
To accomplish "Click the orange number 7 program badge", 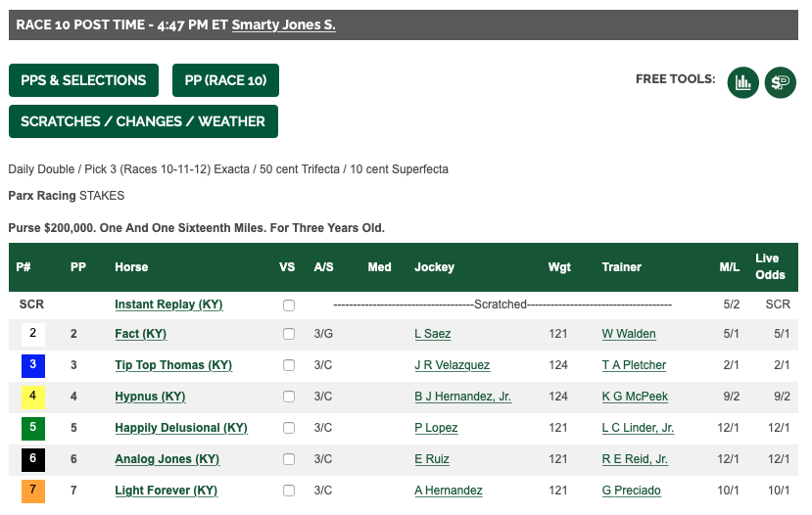I will point(33,491).
